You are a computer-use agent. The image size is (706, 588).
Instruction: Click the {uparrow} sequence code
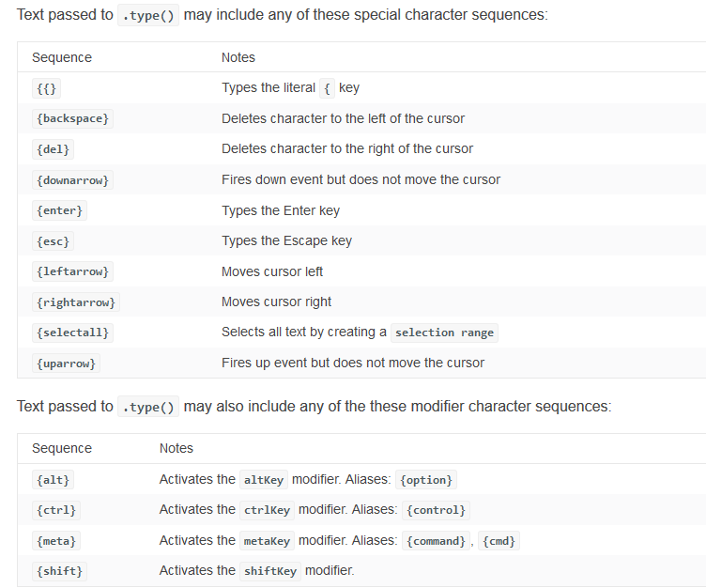[66, 364]
